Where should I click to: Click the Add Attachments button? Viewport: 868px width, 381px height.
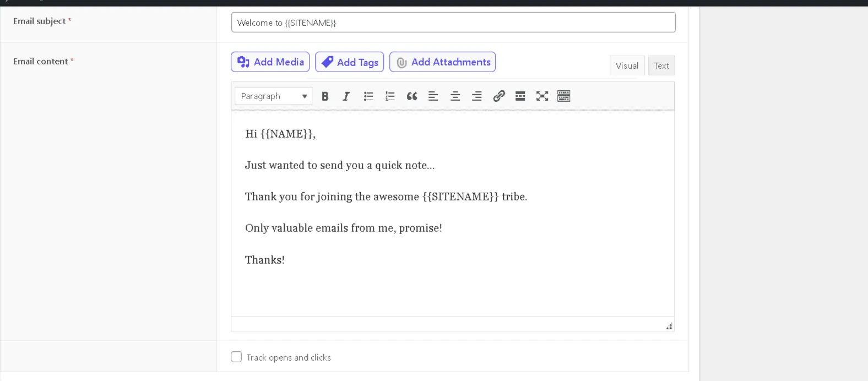coord(442,62)
